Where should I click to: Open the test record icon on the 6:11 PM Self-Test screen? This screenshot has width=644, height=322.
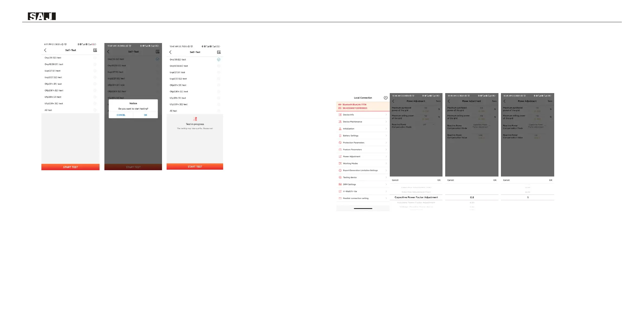coord(95,50)
